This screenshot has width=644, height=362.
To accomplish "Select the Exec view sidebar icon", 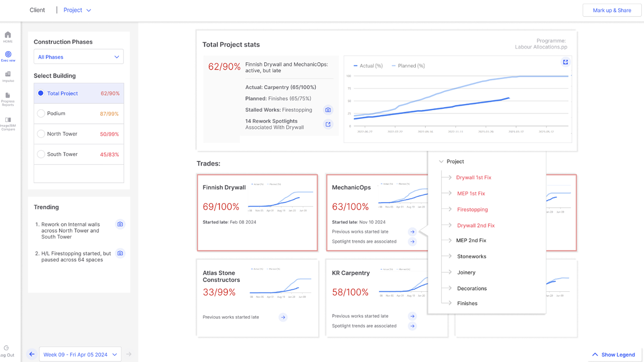I will (7, 55).
